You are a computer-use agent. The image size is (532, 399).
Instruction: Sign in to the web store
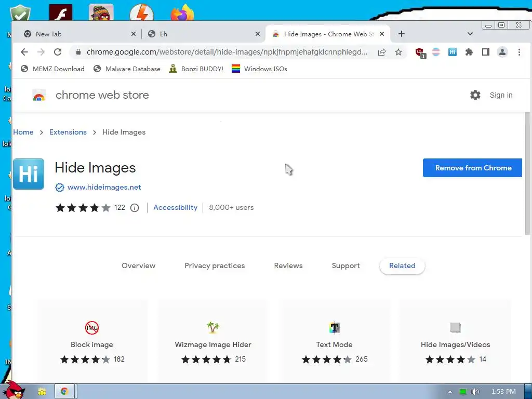tap(501, 95)
